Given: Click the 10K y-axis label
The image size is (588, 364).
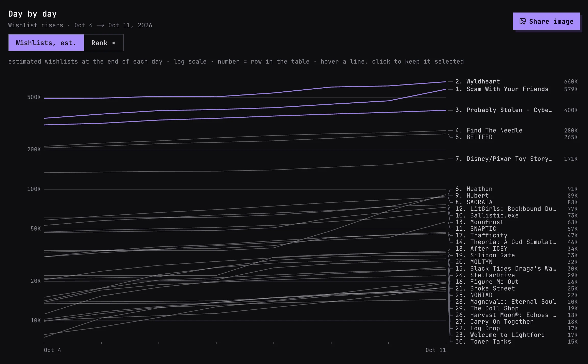Looking at the screenshot, I should click(x=35, y=321).
